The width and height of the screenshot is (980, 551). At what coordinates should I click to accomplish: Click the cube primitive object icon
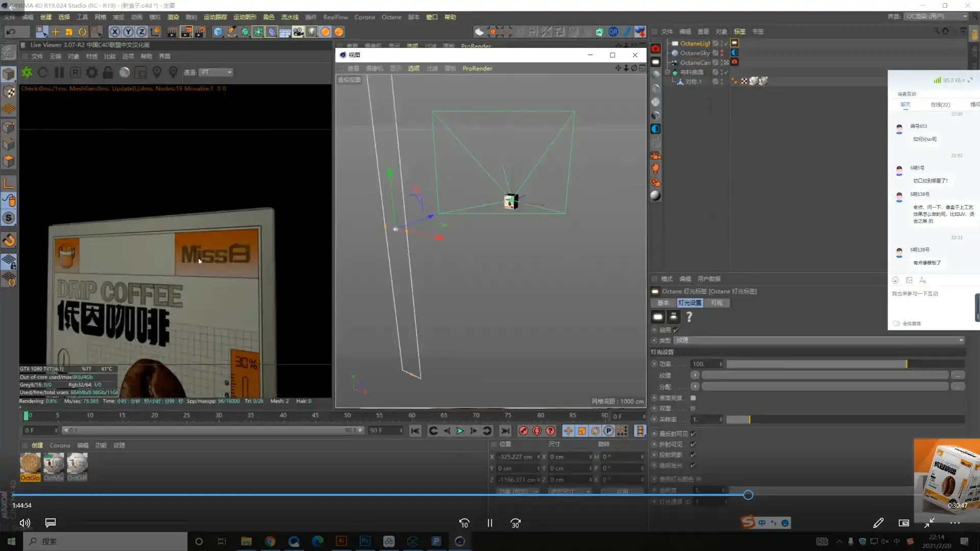point(218,32)
